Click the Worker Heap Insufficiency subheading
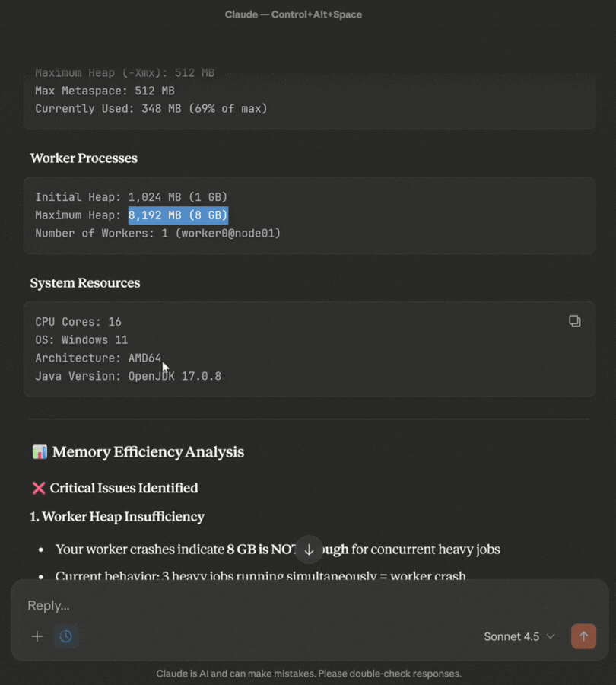Image resolution: width=616 pixels, height=685 pixels. (117, 517)
